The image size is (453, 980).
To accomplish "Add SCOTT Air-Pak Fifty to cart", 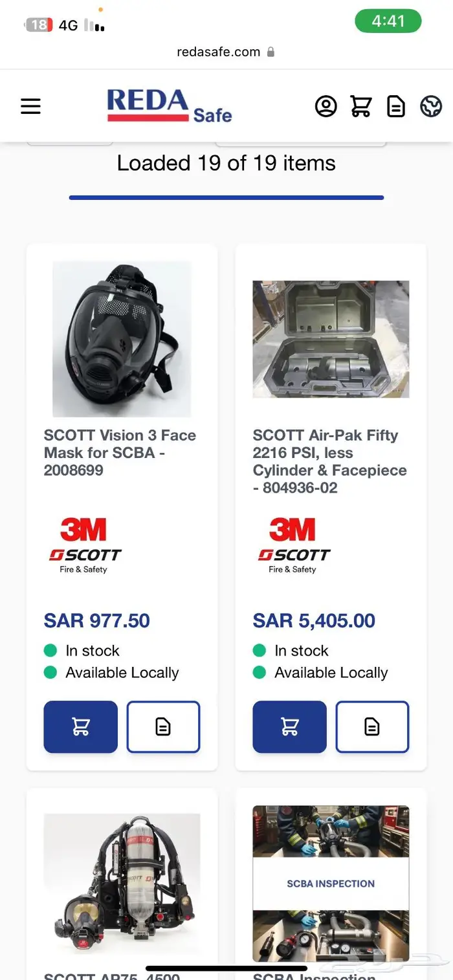I will click(x=289, y=727).
